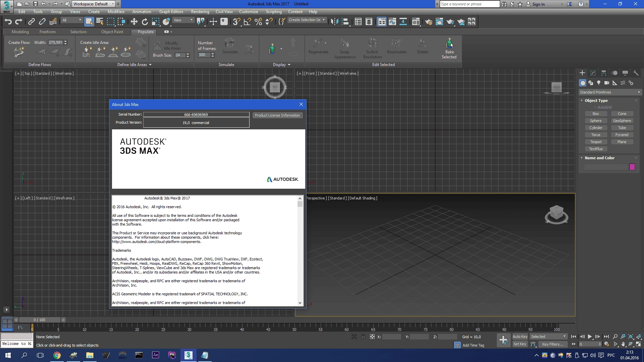644x362 pixels.
Task: Enable the AutoGrid checkbox
Action: (x=595, y=107)
